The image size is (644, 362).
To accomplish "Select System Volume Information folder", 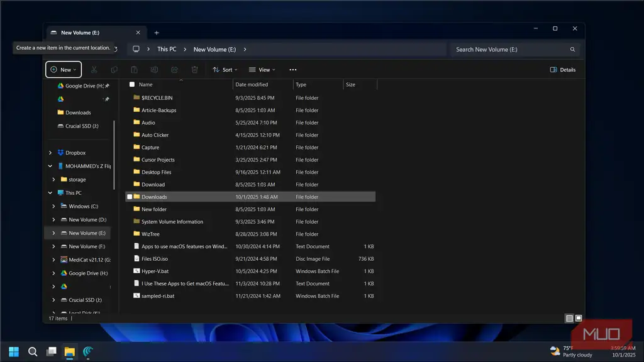I will (x=250, y=222).
